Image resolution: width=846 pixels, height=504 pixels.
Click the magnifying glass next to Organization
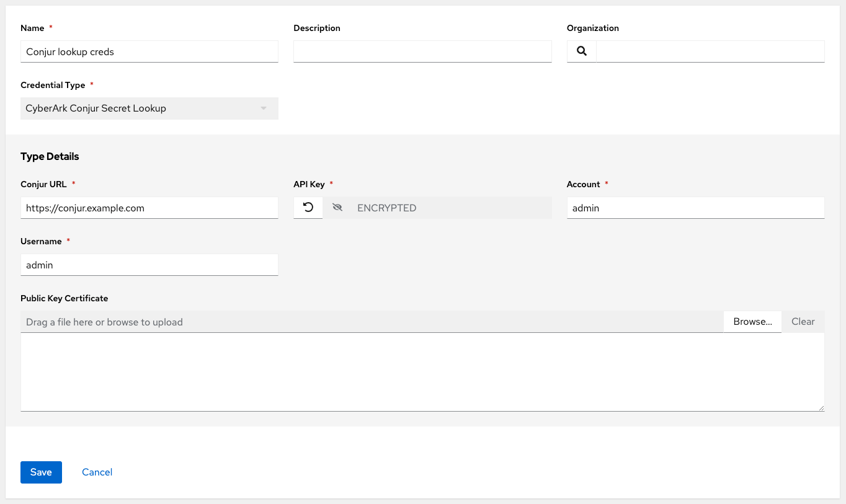(x=581, y=51)
